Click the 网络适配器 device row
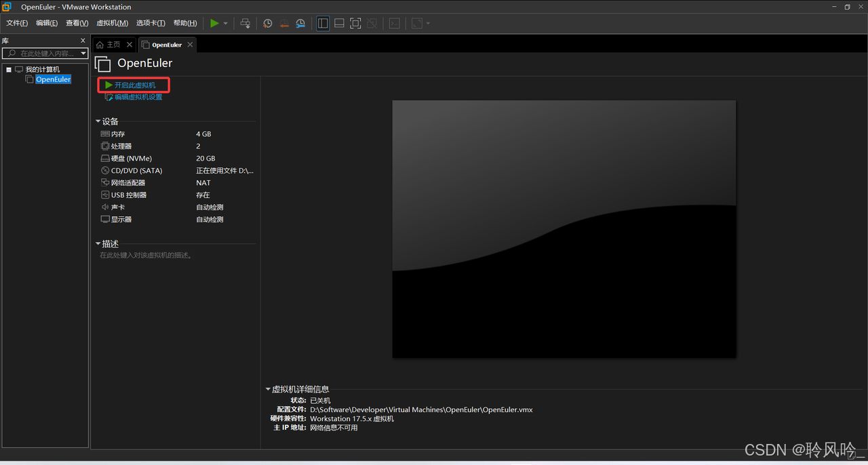Screen dimensions: 868x465 click(x=178, y=183)
